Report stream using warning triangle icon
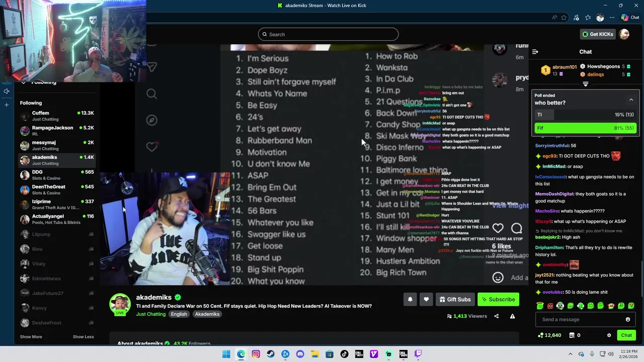The width and height of the screenshot is (644, 362). click(512, 316)
